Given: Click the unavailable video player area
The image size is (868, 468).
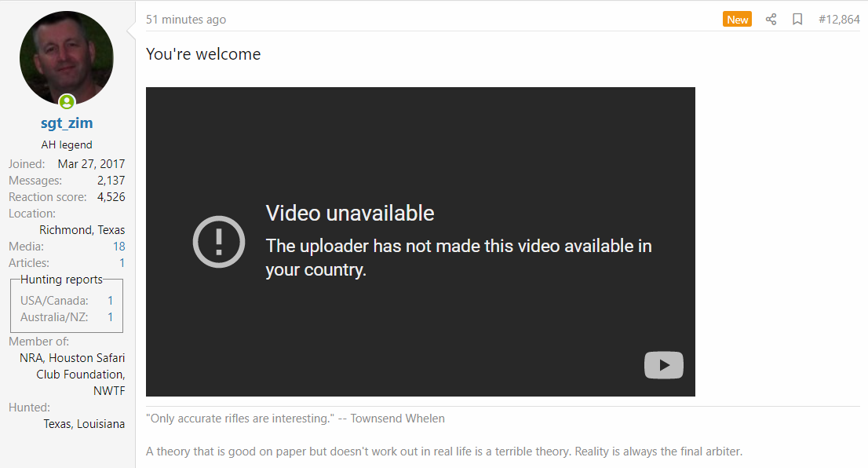Looking at the screenshot, I should tap(421, 242).
